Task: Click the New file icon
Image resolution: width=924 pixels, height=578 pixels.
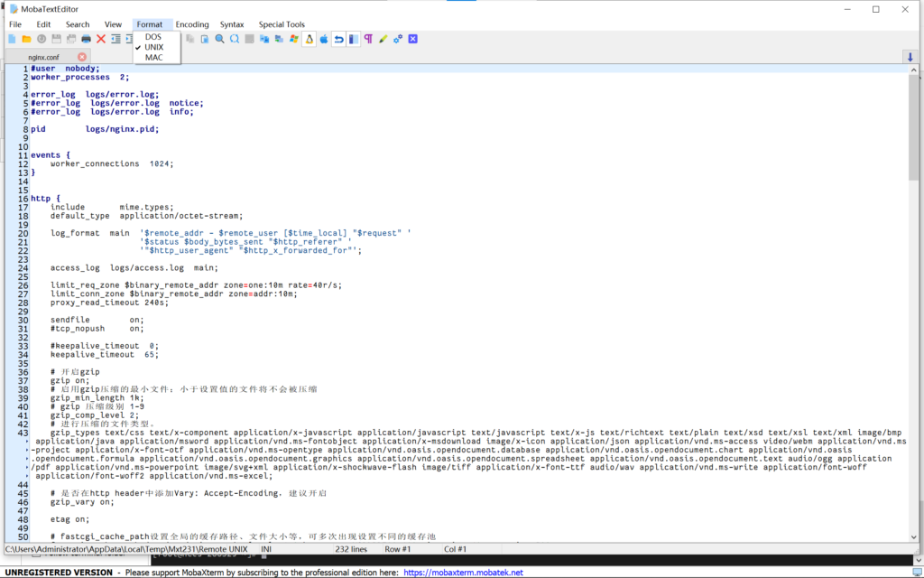Action: (x=12, y=39)
